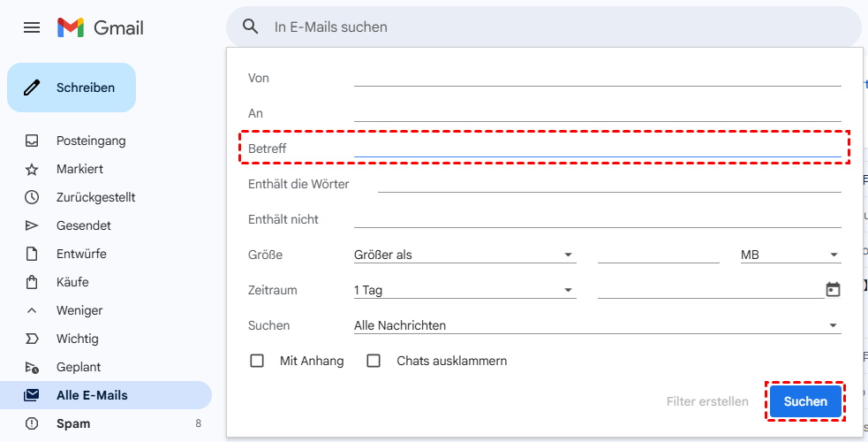Image resolution: width=868 pixels, height=442 pixels.
Task: Toggle the Chats ausklammern checkbox
Action: click(374, 361)
